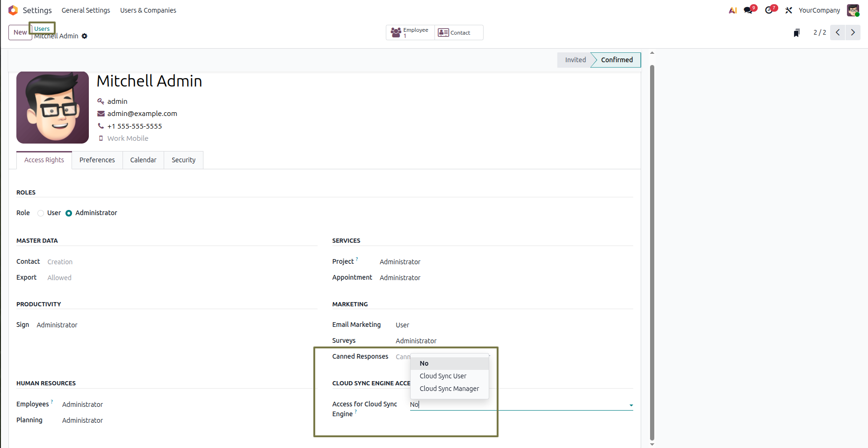Open the AI assistant icon
The width and height of the screenshot is (868, 448).
click(x=733, y=10)
